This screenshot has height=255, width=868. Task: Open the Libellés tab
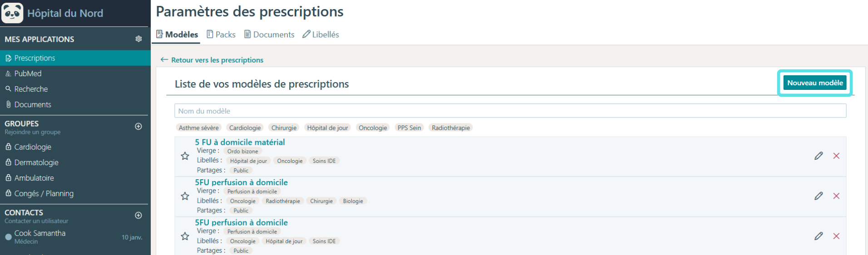pos(321,34)
